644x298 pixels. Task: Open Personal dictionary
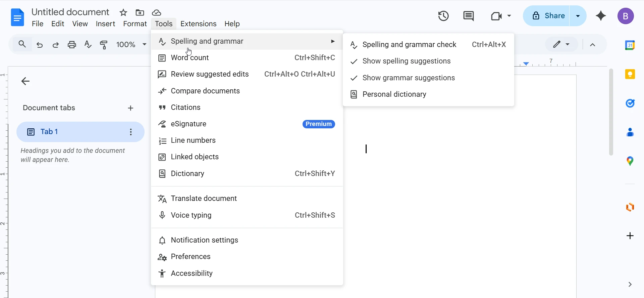[394, 94]
